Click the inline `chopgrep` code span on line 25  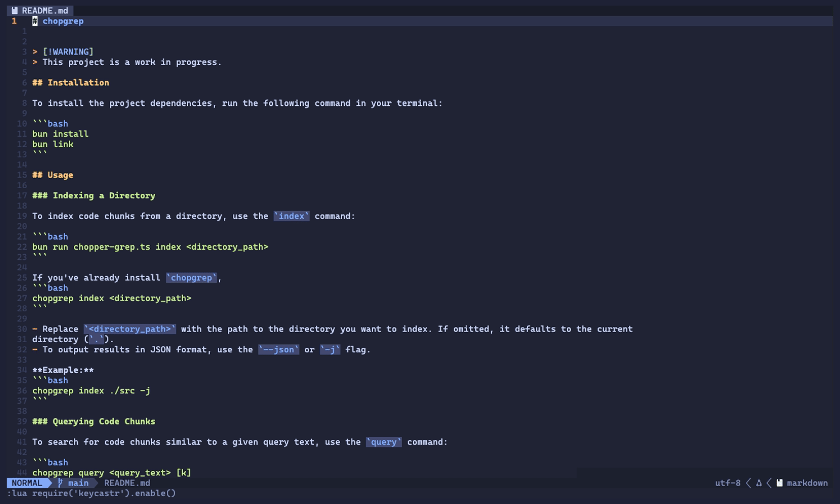click(192, 278)
